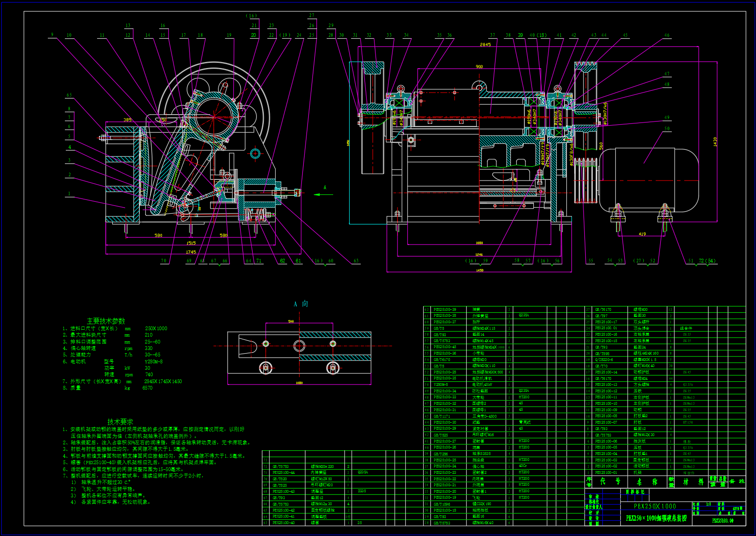Select parts list code Q/ZB220-6
756x536 pixels.
(x=604, y=360)
